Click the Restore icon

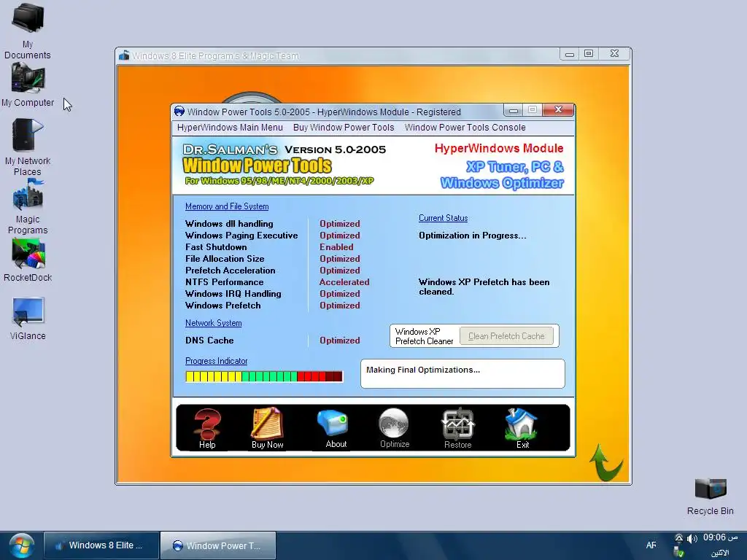pos(457,428)
